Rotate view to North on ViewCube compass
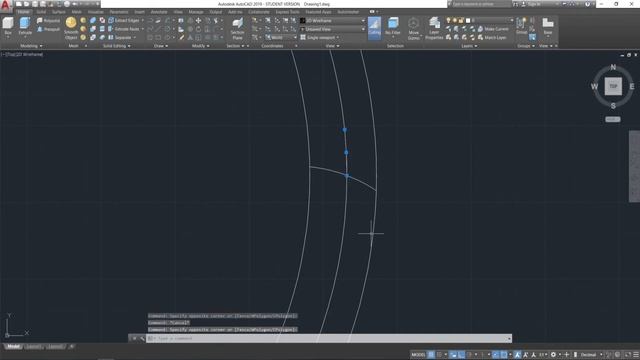The image size is (640, 360). coord(613,67)
